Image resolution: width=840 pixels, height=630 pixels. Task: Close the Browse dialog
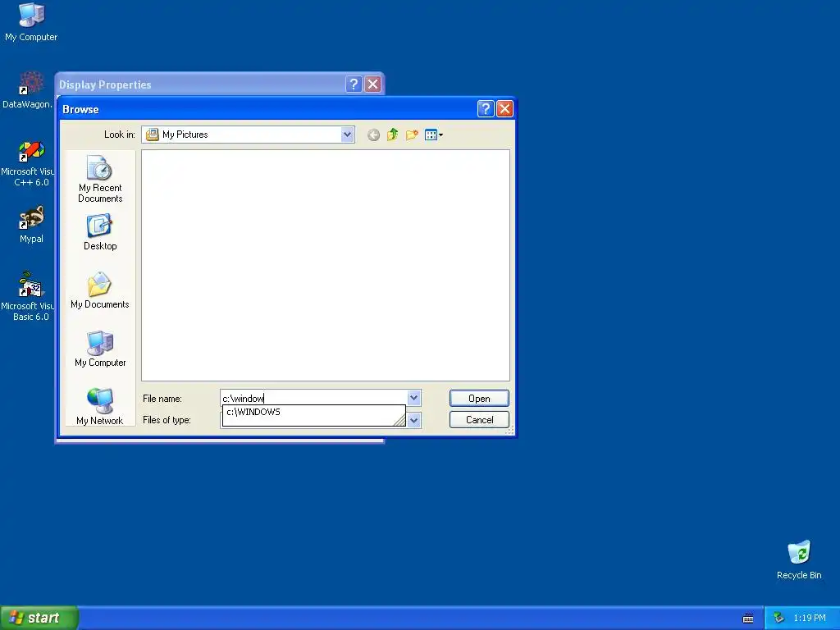504,109
